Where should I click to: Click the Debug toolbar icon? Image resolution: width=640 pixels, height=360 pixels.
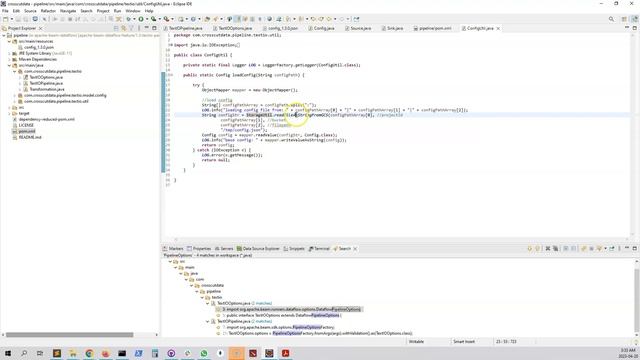click(128, 19)
